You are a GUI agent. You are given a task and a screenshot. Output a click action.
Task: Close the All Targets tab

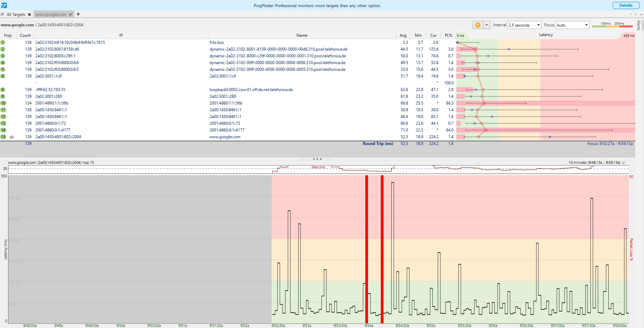(29, 14)
